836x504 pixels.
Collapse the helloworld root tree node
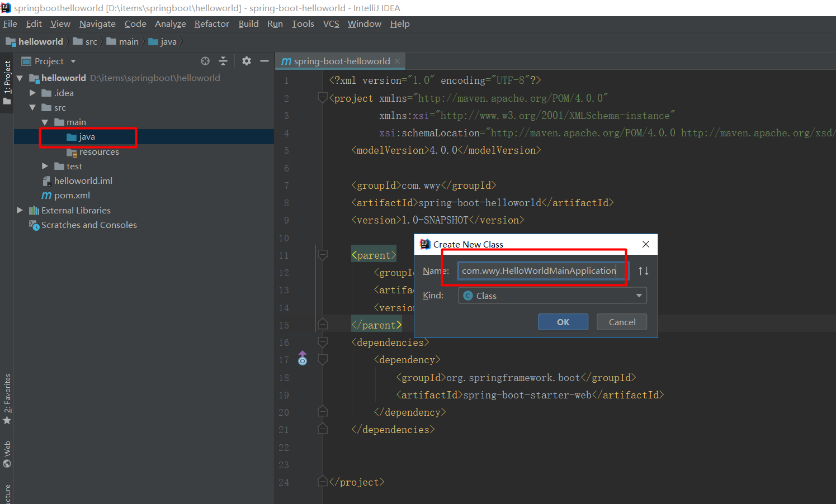[20, 78]
